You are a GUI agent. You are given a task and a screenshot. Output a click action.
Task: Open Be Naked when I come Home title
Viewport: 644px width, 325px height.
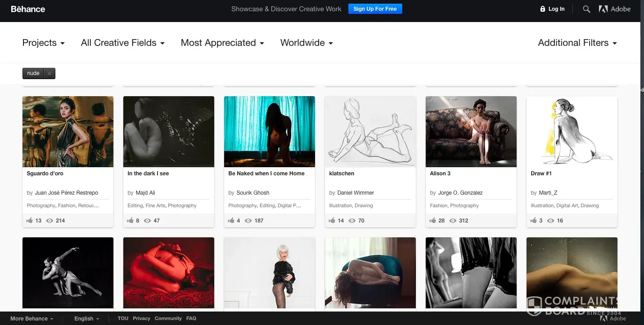[x=266, y=174]
